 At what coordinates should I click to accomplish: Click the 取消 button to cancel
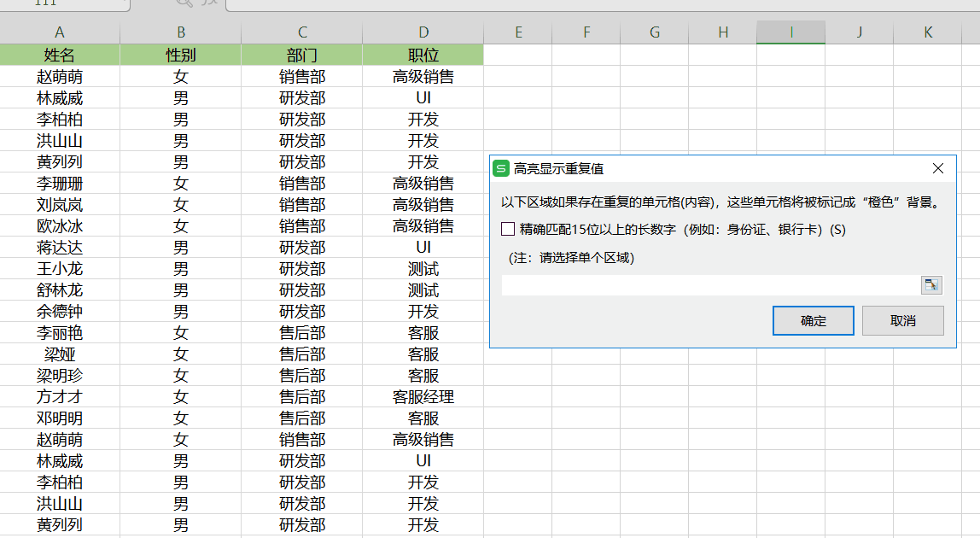tap(902, 320)
